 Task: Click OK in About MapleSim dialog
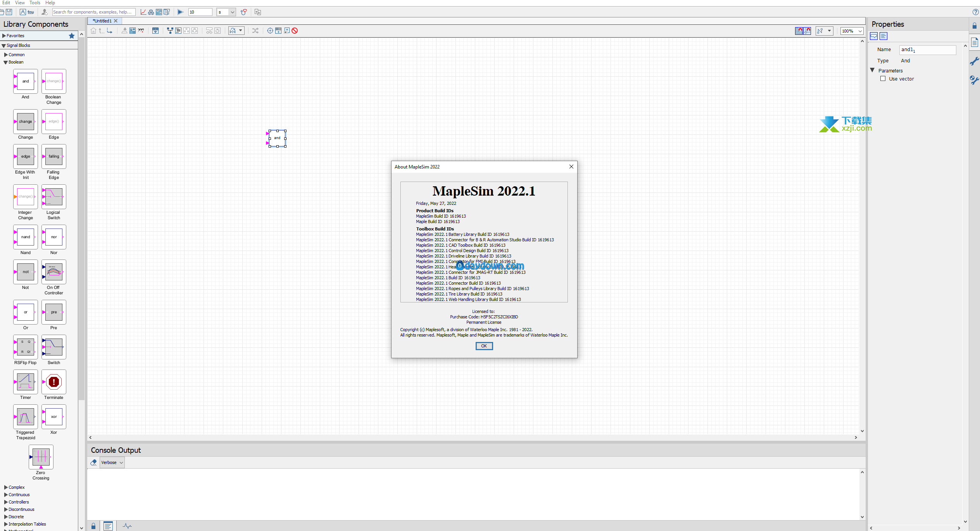pos(484,346)
